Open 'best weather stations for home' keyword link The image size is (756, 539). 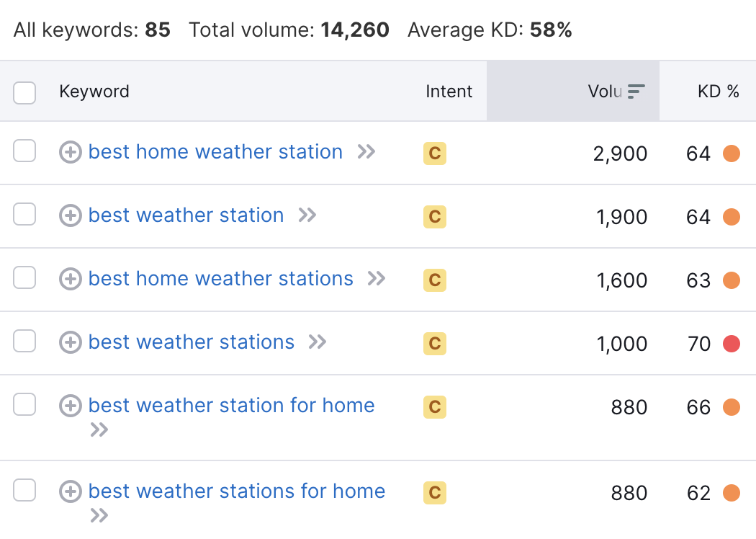pos(237,491)
